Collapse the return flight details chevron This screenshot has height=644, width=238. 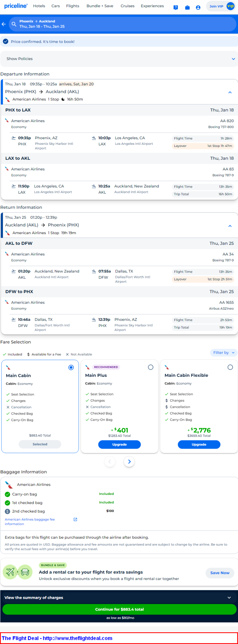[230, 226]
